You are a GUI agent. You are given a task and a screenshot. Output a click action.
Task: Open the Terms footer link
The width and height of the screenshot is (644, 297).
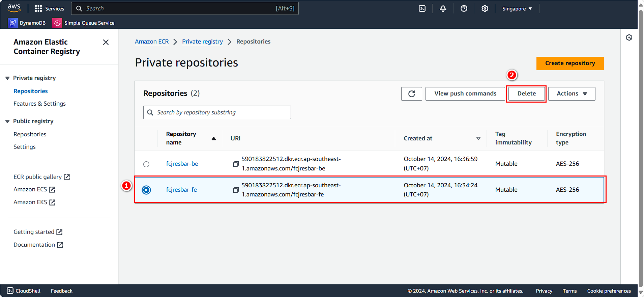click(570, 291)
